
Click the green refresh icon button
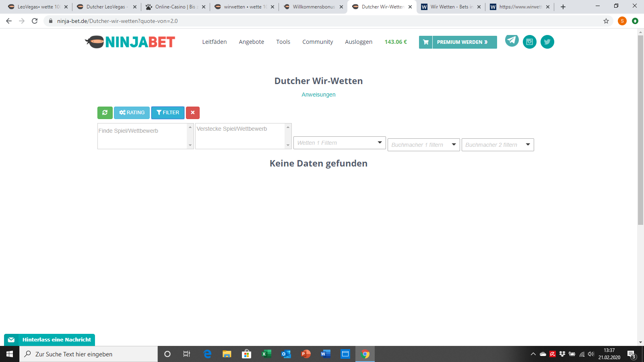click(x=105, y=113)
